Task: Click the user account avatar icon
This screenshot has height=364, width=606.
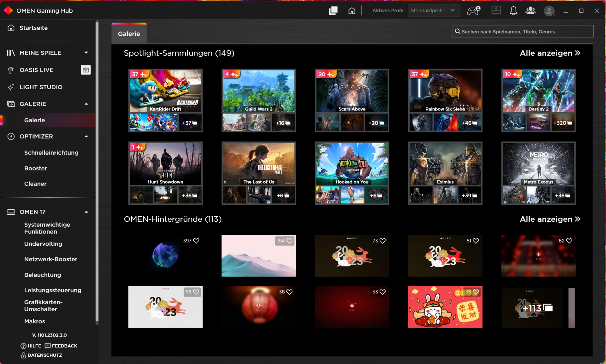Action: tap(549, 11)
